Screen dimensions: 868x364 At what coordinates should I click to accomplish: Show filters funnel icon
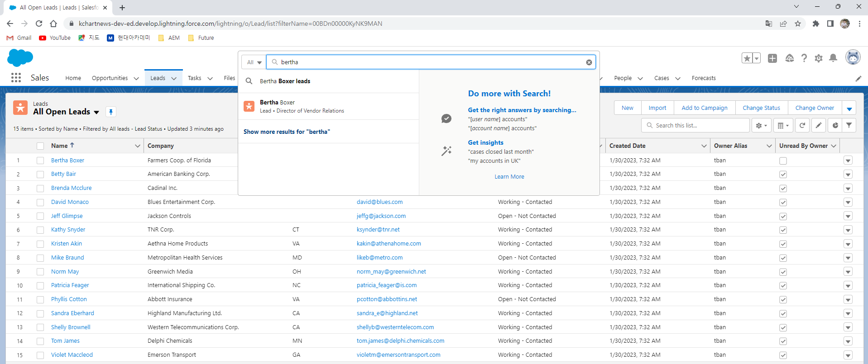click(849, 125)
